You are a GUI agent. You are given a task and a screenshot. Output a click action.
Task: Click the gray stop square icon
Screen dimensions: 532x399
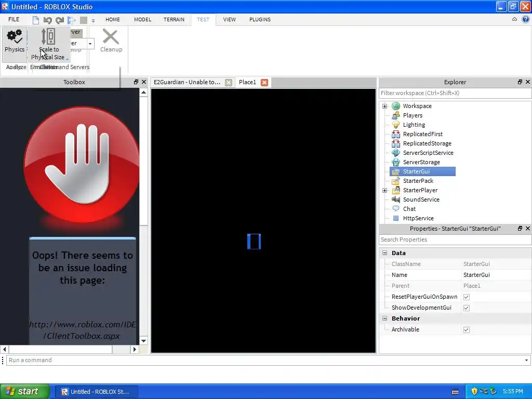pos(84,20)
